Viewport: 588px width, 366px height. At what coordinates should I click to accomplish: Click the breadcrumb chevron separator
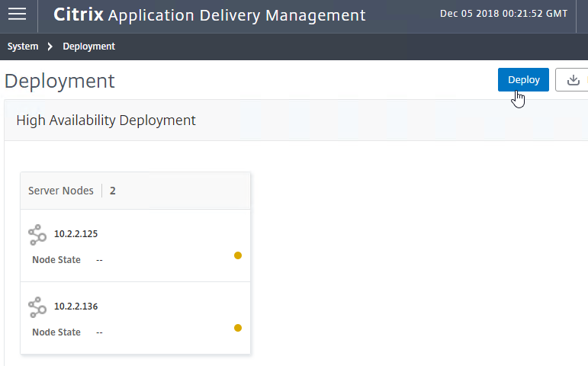(50, 47)
